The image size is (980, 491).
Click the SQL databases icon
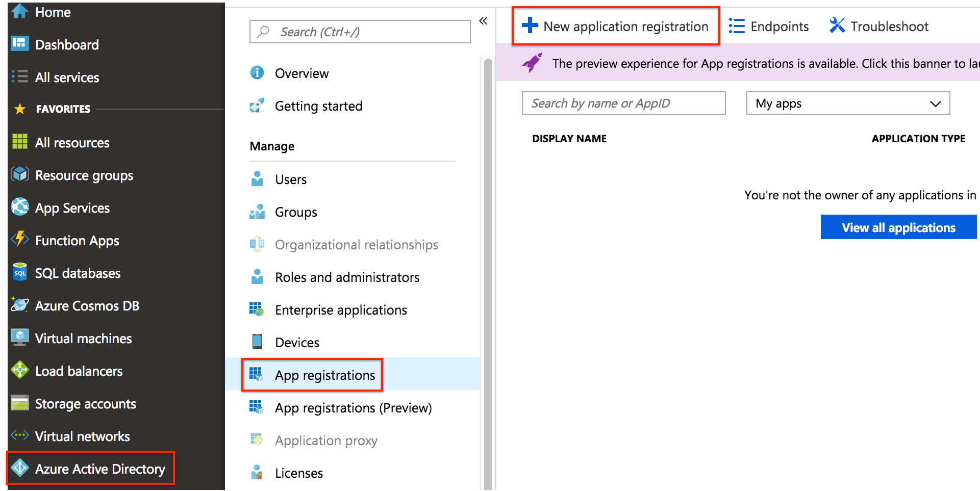(x=19, y=273)
